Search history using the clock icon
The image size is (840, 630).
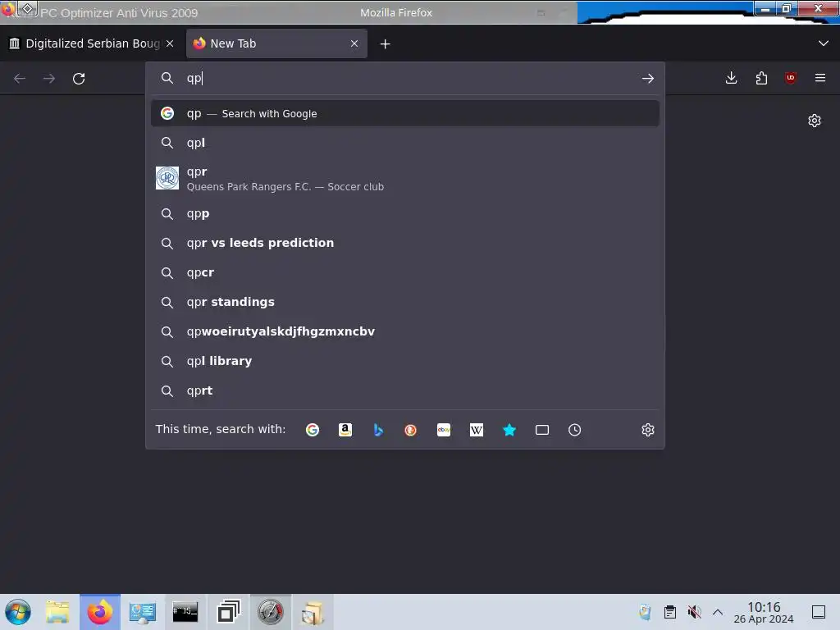click(575, 430)
